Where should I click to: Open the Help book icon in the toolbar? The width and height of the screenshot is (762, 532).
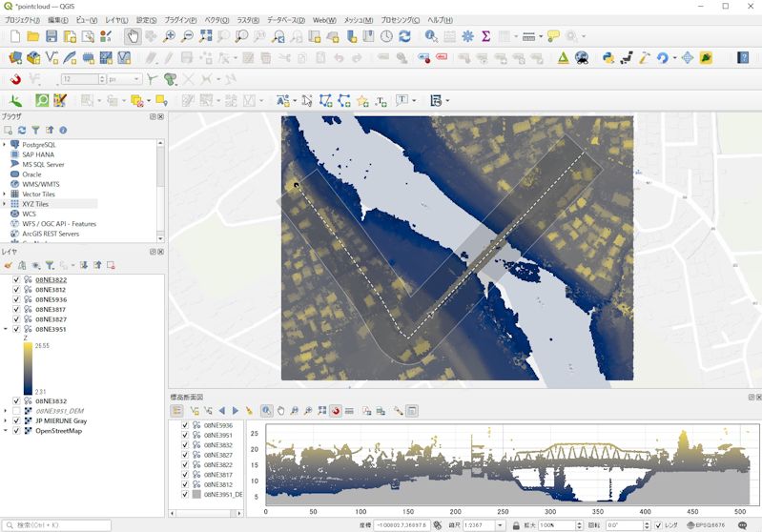(743, 58)
